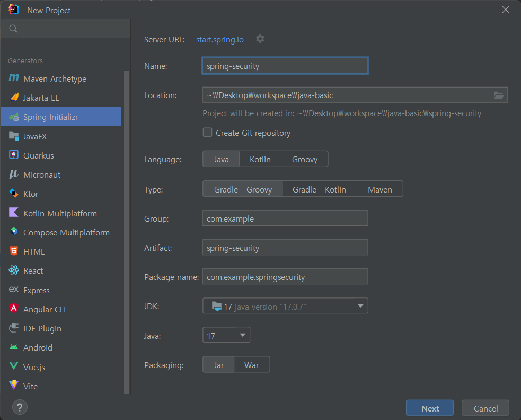Click Next button

click(x=430, y=408)
